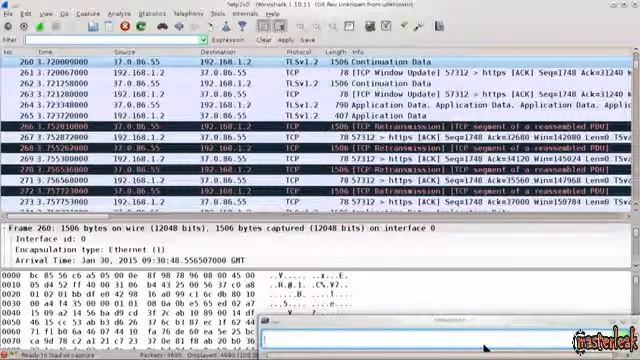
Task: Select packet 260 Continuation Data row
Action: 316,62
